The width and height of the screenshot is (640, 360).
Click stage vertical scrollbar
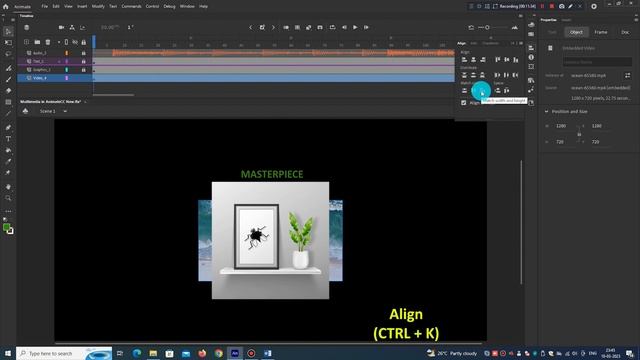521,222
